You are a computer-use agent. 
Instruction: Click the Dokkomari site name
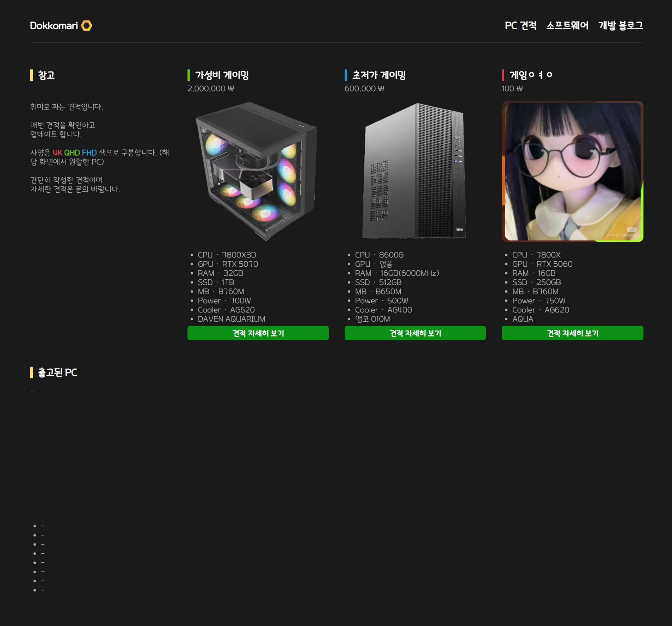tap(54, 26)
